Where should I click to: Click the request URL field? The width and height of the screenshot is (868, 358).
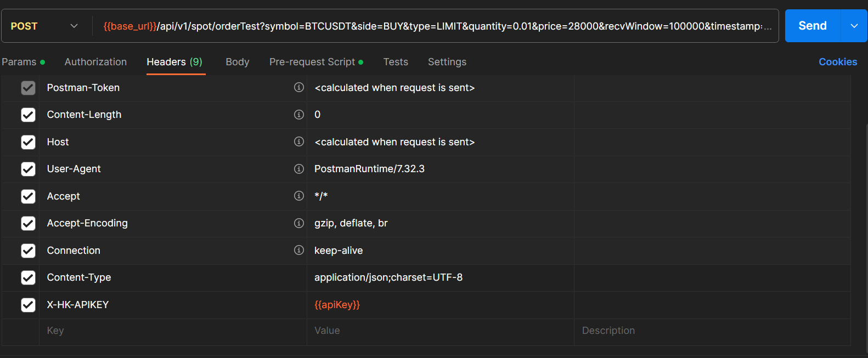(436, 26)
